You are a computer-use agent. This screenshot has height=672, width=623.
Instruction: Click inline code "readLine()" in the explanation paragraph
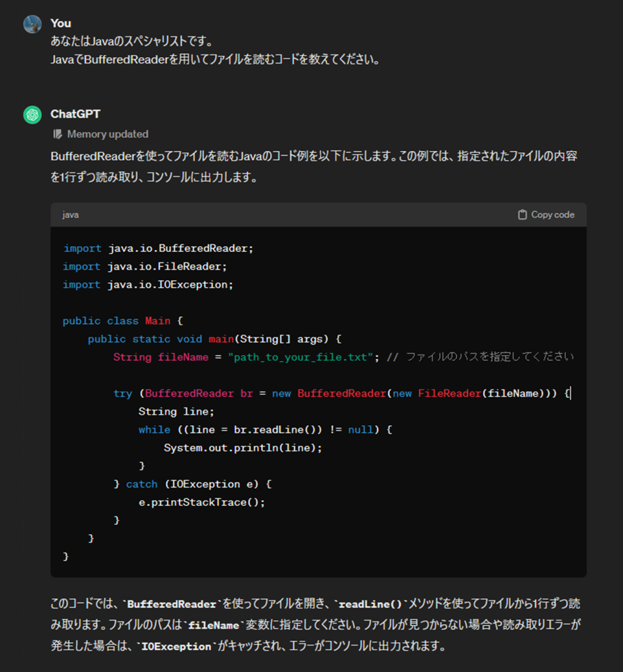click(371, 604)
